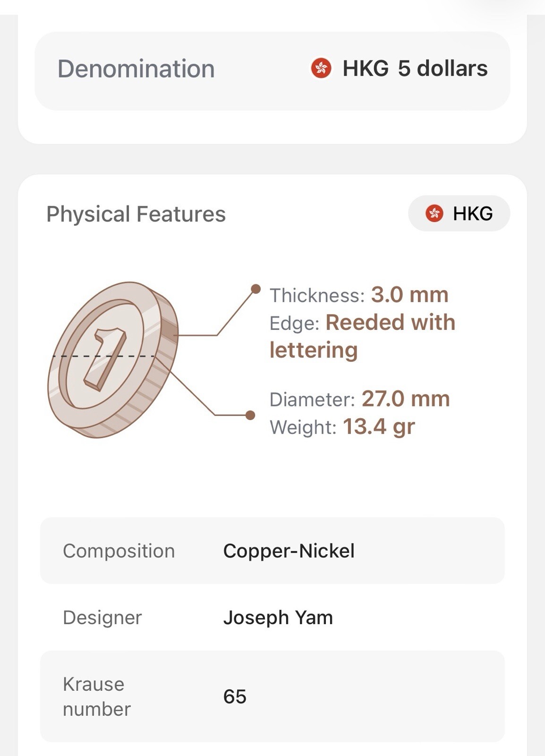The height and width of the screenshot is (756, 545).
Task: Select the HKG country badge button
Action: click(459, 214)
